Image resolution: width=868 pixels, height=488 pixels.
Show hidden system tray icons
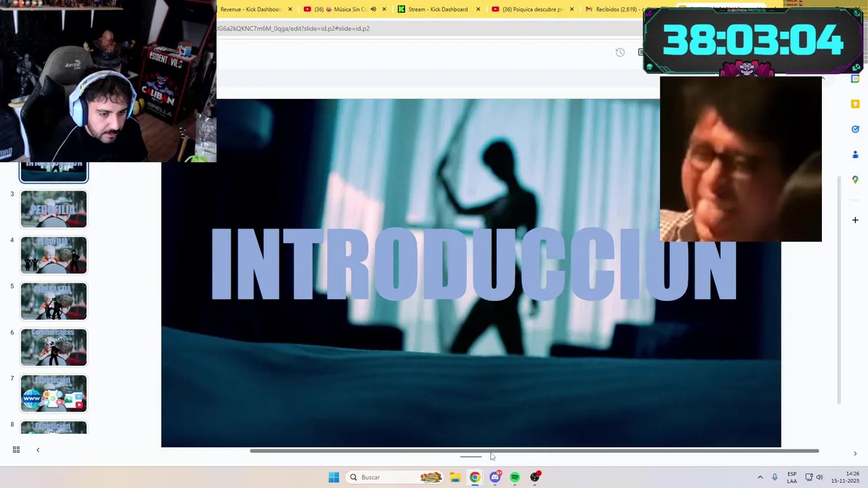pyautogui.click(x=760, y=477)
